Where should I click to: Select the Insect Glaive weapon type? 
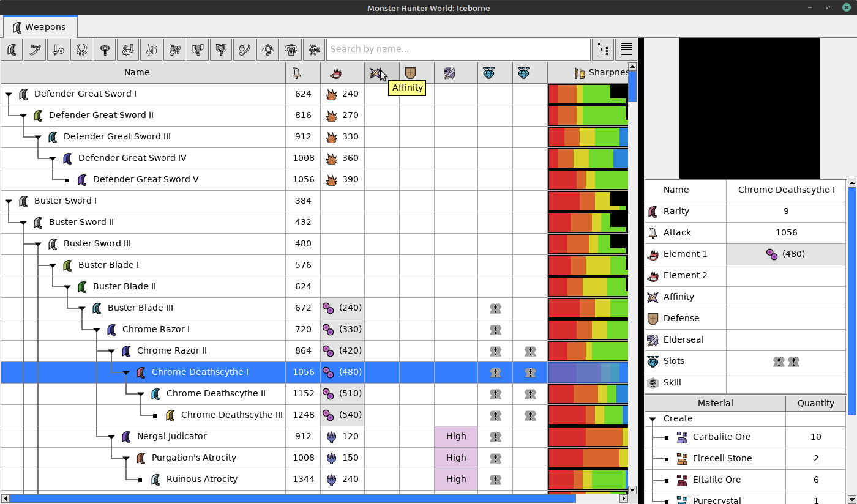[244, 49]
